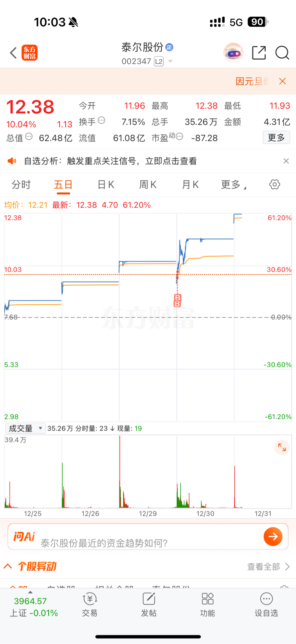The width and height of the screenshot is (296, 644).
Task: Switch to the 分时 tab
Action: [x=21, y=185]
